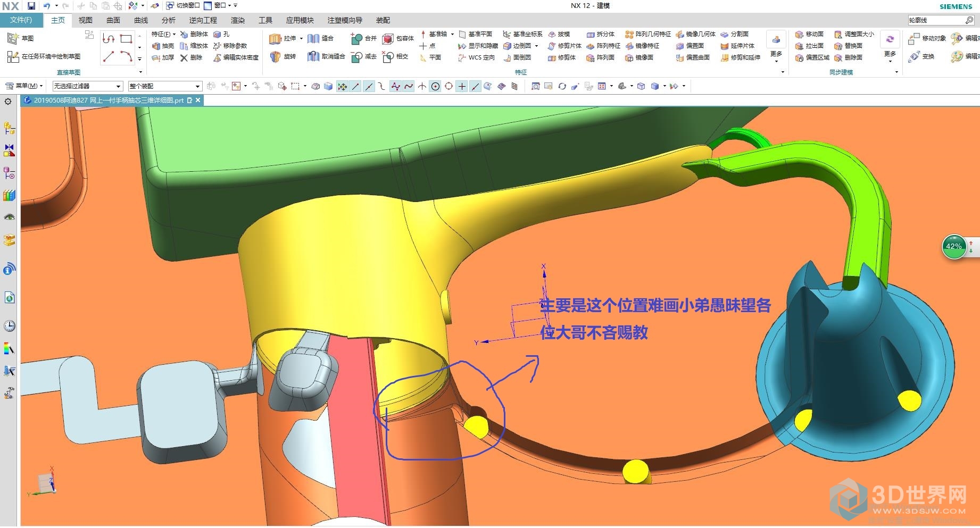Click the Replace Face (替换面) tool
980x528 pixels.
848,46
